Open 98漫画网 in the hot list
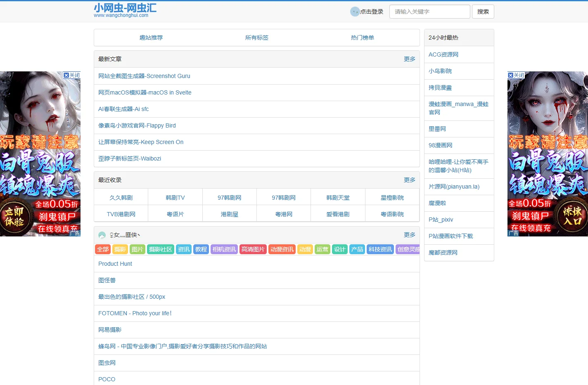The height and width of the screenshot is (385, 588). (441, 145)
